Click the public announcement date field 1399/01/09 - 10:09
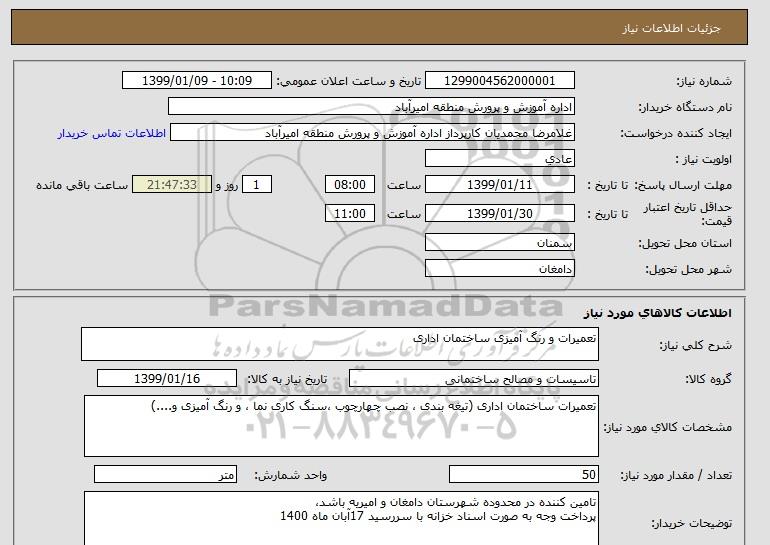 [x=196, y=81]
